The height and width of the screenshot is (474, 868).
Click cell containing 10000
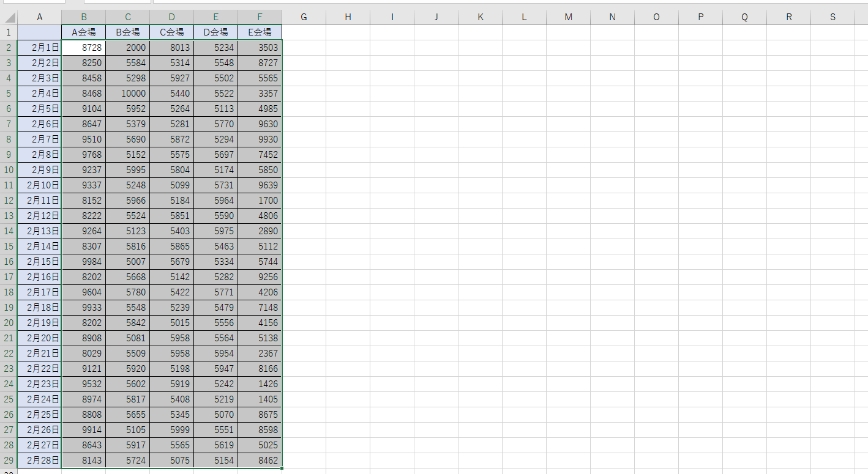128,94
